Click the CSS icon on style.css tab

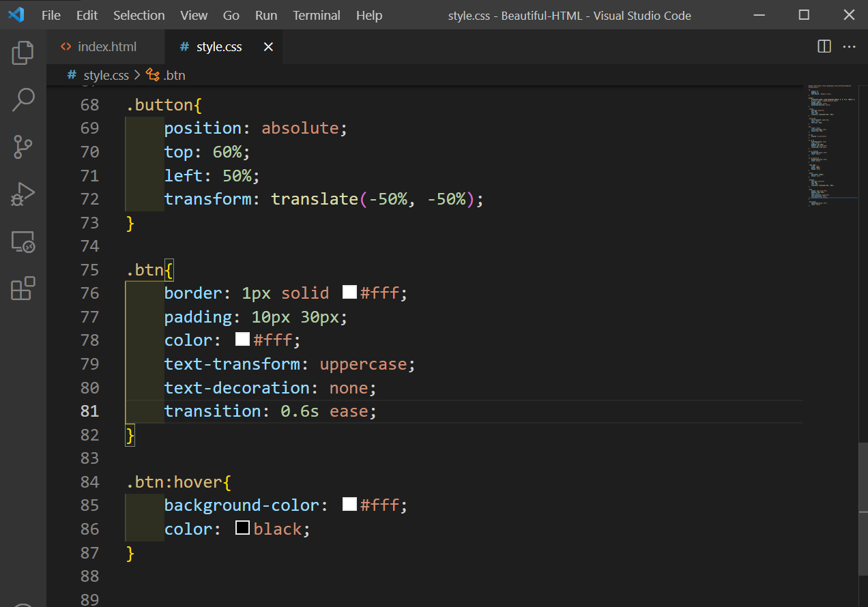pos(184,46)
